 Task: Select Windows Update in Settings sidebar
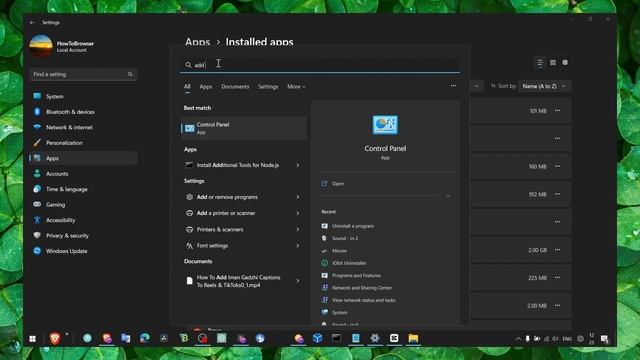[83, 251]
